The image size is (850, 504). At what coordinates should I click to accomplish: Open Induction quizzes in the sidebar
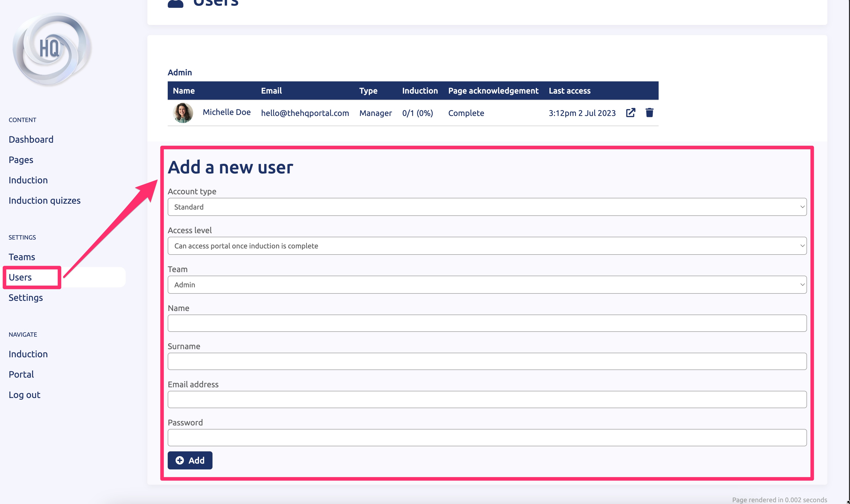pyautogui.click(x=45, y=200)
